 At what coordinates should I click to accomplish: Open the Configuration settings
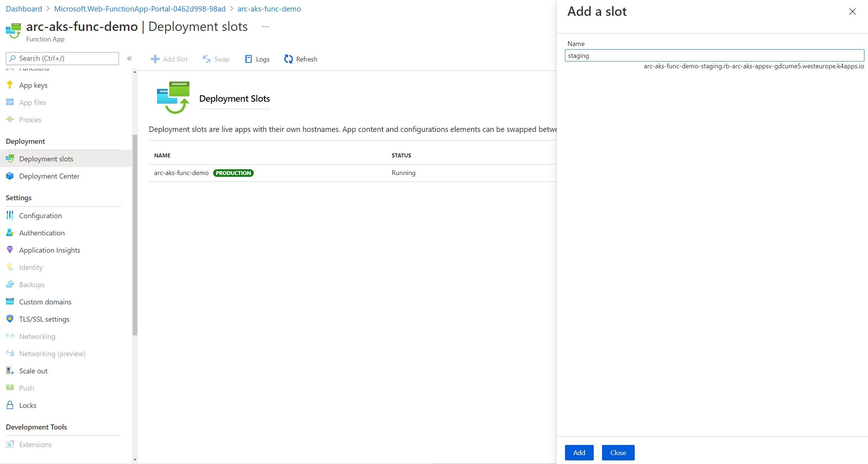(x=41, y=215)
